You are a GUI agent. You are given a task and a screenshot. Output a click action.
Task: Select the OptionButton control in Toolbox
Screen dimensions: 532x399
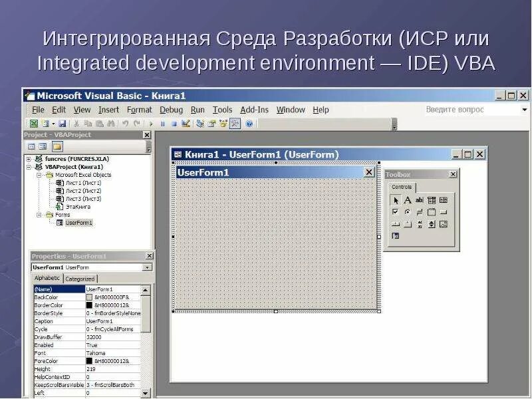coord(408,212)
